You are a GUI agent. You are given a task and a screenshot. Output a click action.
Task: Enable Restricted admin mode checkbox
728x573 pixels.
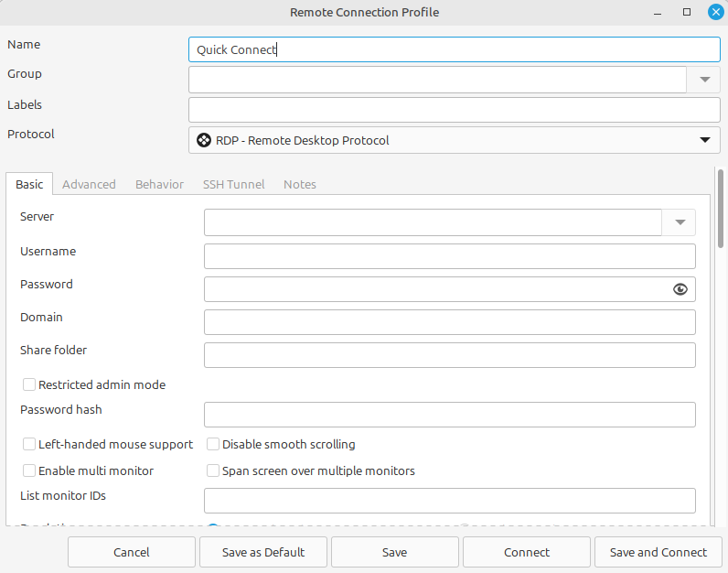pyautogui.click(x=29, y=385)
